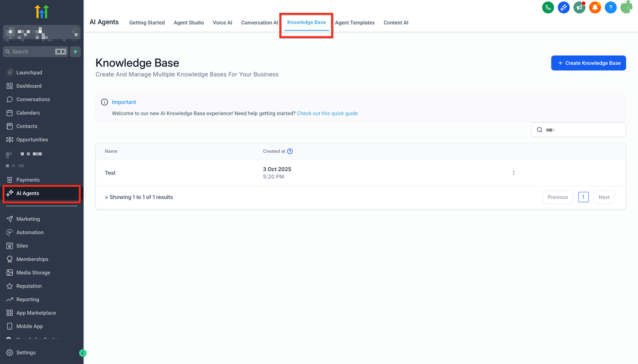Select page 1 in pagination
The image size is (638, 364).
pos(583,197)
